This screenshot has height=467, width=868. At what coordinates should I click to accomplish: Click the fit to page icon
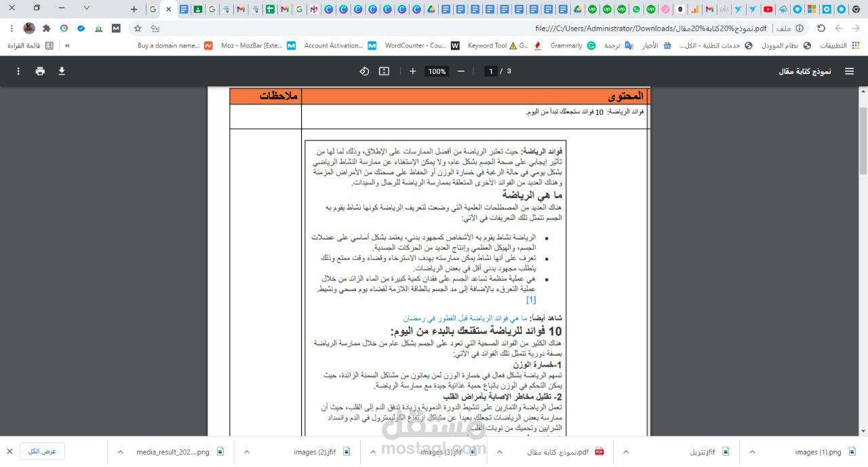coord(384,71)
